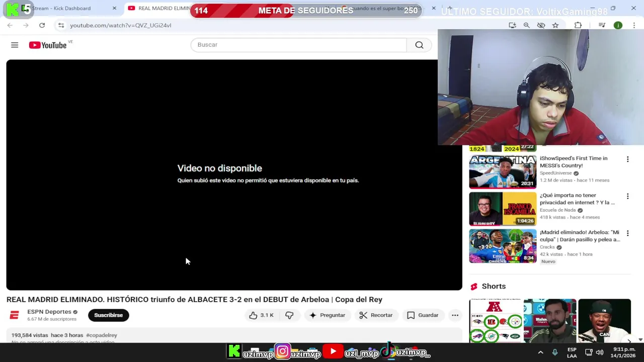Open the Cracks channel link
This screenshot has width=644, height=362.
(547, 247)
